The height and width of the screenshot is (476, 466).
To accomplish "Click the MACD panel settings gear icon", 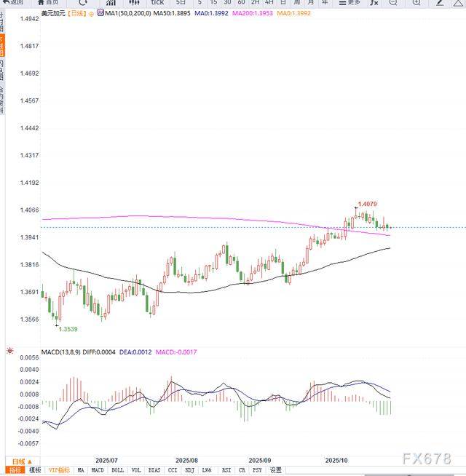I will pos(10,352).
